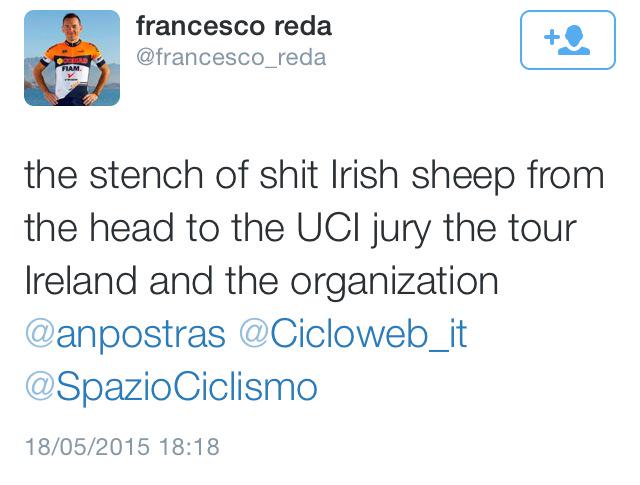Open the @SpazioCiclismo mention
640x485 pixels.
[x=171, y=386]
